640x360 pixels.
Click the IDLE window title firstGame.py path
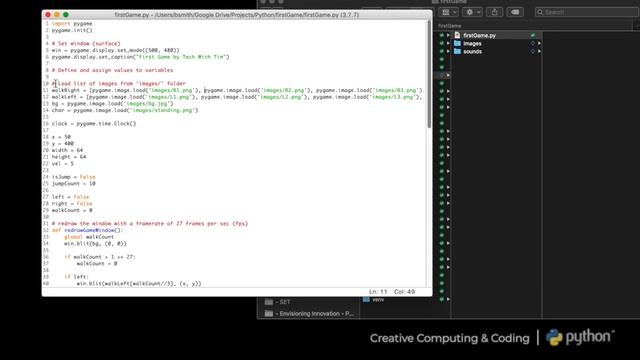237,15
